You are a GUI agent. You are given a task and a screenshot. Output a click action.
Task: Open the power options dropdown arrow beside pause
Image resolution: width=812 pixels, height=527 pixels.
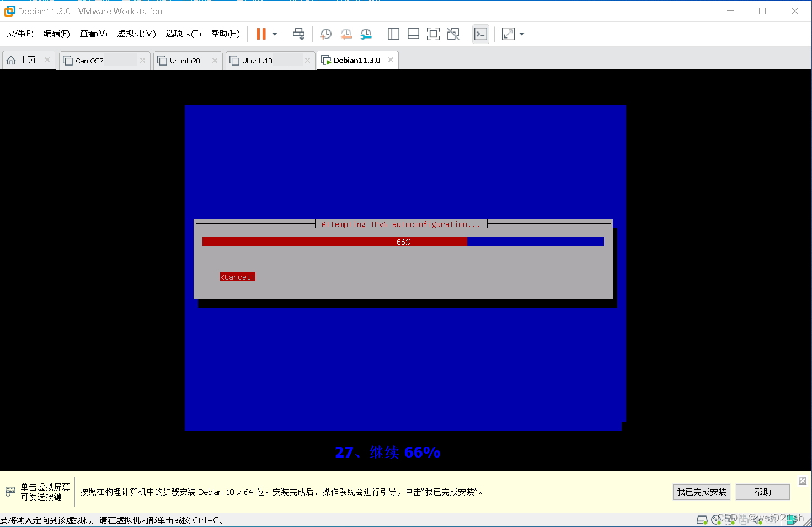pos(275,34)
